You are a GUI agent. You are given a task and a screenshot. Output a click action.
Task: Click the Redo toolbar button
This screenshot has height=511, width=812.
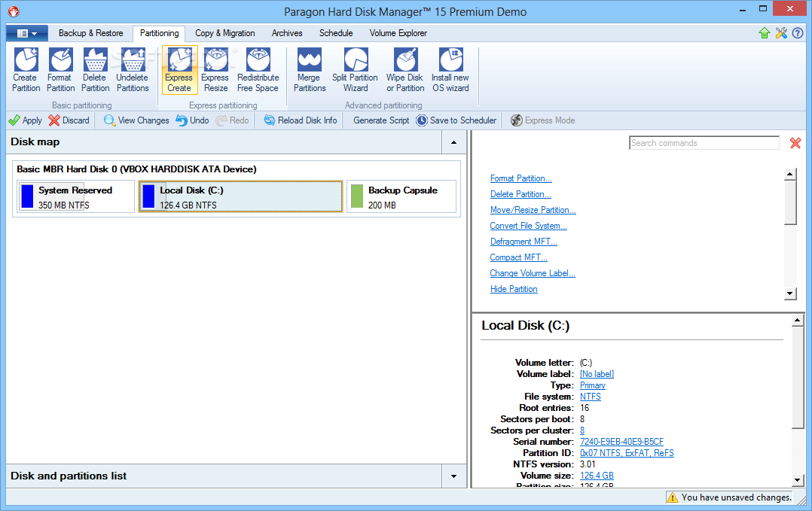pos(233,120)
